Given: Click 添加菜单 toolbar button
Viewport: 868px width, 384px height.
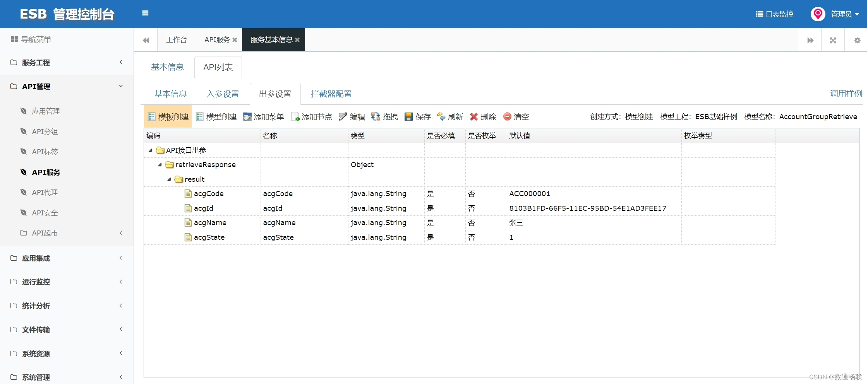Looking at the screenshot, I should pyautogui.click(x=263, y=117).
